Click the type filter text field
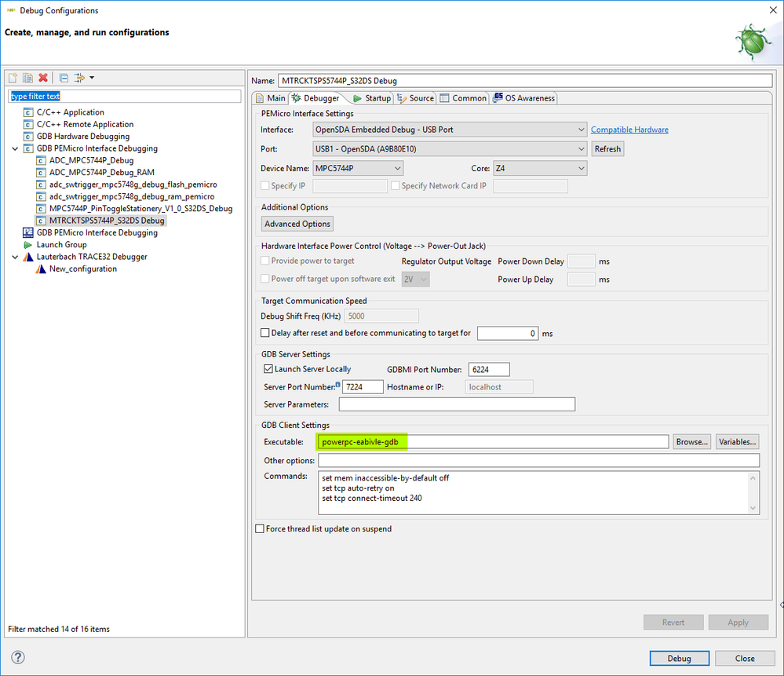The height and width of the screenshot is (676, 784). tap(125, 96)
